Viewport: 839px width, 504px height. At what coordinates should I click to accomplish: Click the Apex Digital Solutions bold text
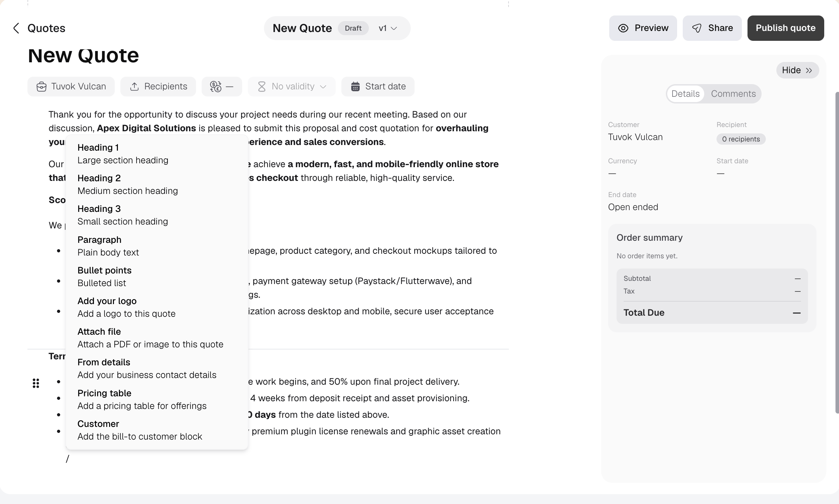(146, 128)
